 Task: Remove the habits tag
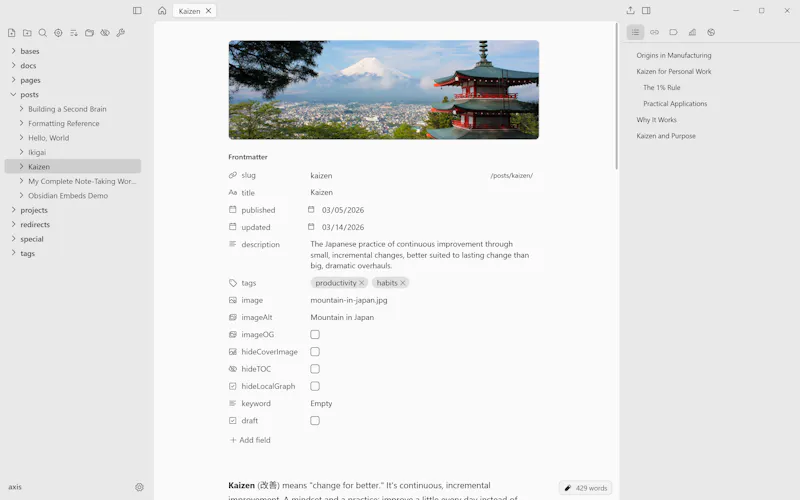403,283
